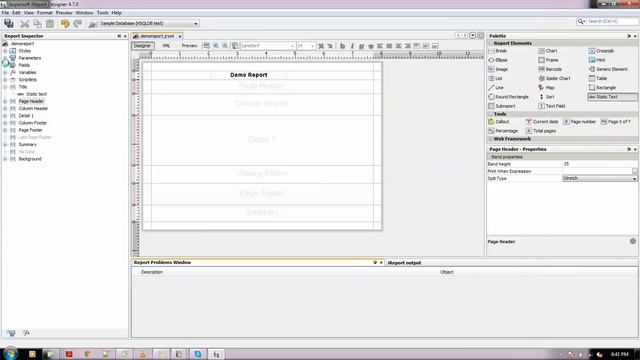
Task: Select the Total pages tool
Action: 540,131
